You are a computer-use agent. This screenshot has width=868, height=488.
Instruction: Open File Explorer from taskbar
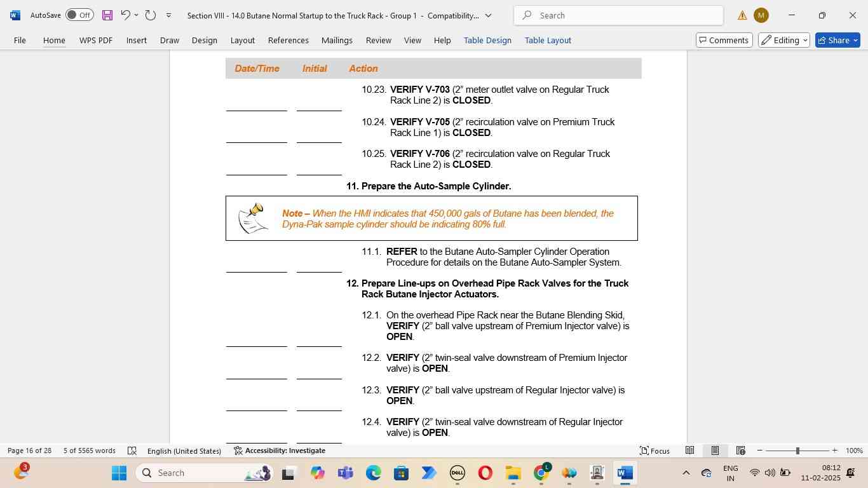[513, 473]
